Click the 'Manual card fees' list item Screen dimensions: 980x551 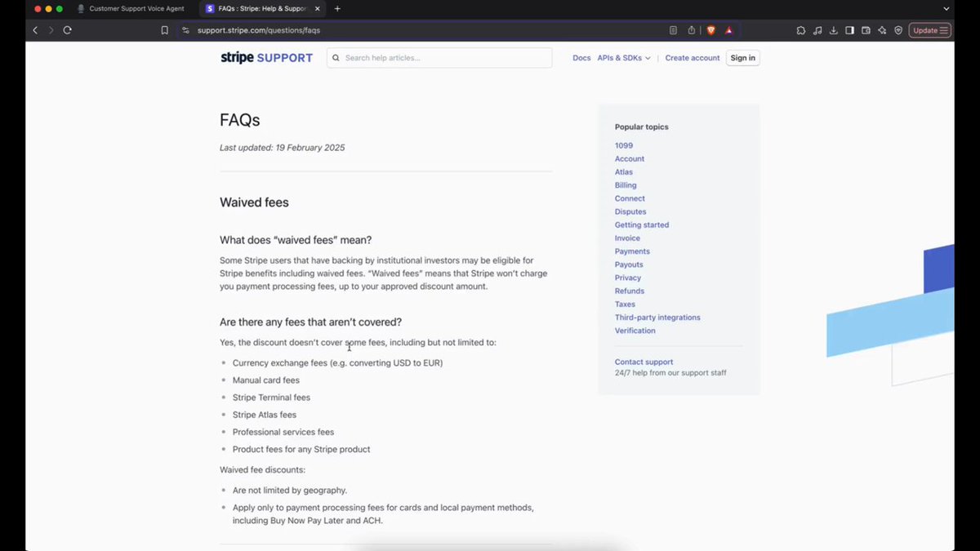pos(266,380)
